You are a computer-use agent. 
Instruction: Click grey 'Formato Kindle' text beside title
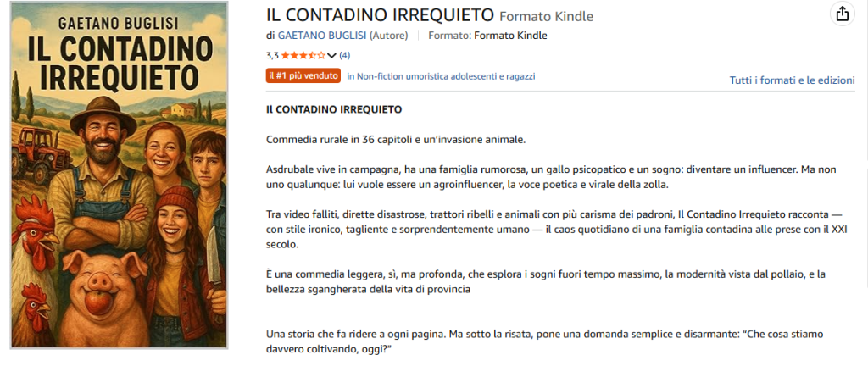tap(547, 17)
